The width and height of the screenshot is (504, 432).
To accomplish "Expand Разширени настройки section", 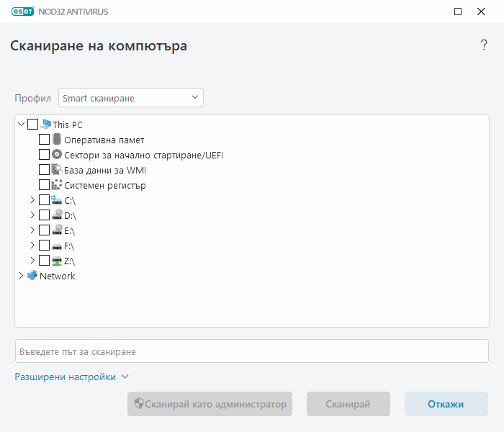I will coord(71,377).
